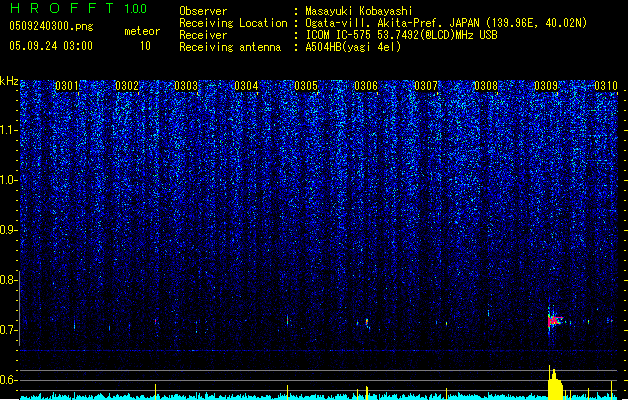
Task: Click the 'Observer' field label
Action: 203,11
